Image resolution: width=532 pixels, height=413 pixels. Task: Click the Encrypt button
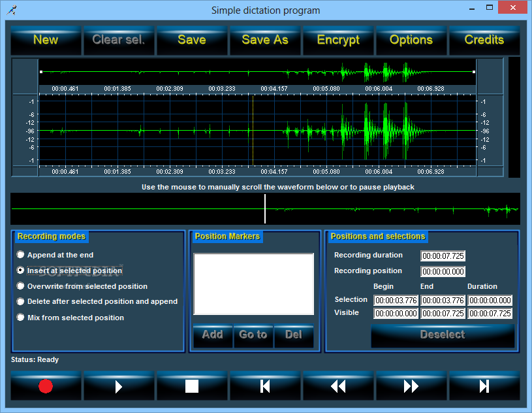(x=338, y=40)
